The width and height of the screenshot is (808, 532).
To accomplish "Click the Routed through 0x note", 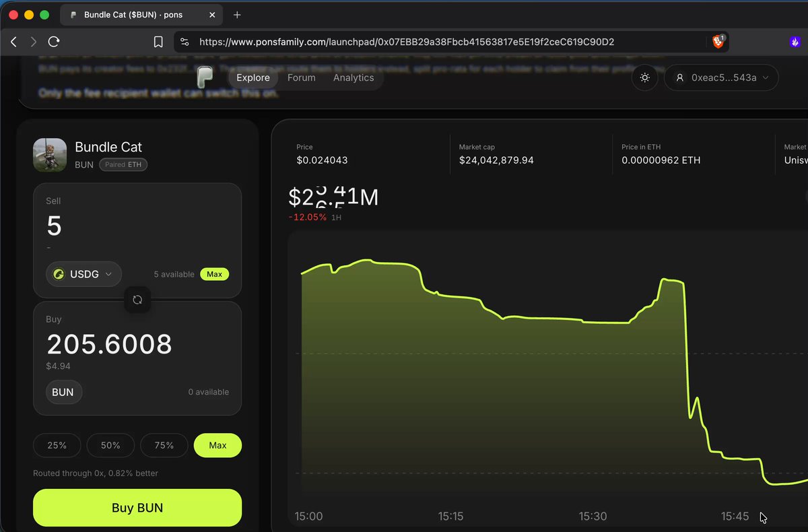I will [x=96, y=473].
